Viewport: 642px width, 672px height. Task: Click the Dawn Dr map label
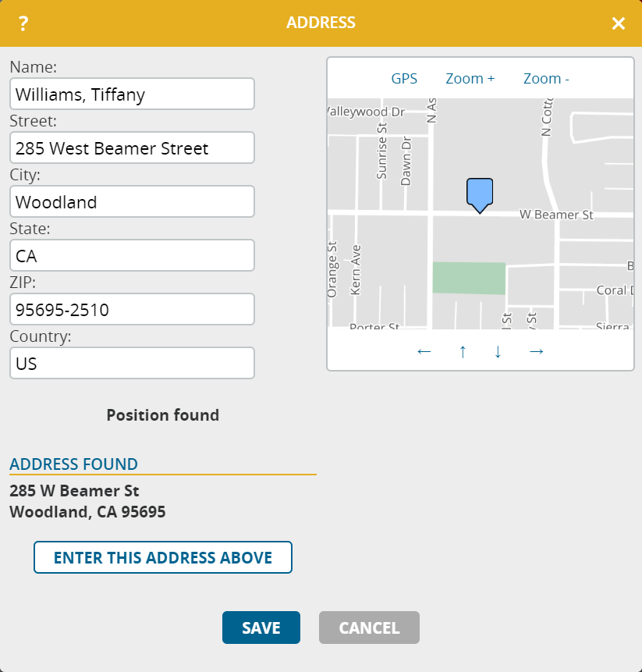pyautogui.click(x=406, y=161)
